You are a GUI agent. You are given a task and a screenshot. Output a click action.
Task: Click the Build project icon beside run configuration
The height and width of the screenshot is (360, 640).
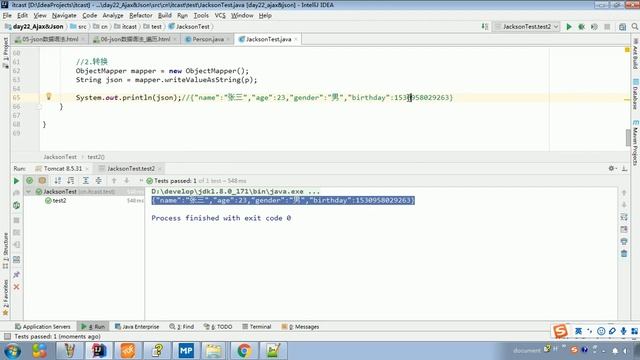[x=484, y=27]
